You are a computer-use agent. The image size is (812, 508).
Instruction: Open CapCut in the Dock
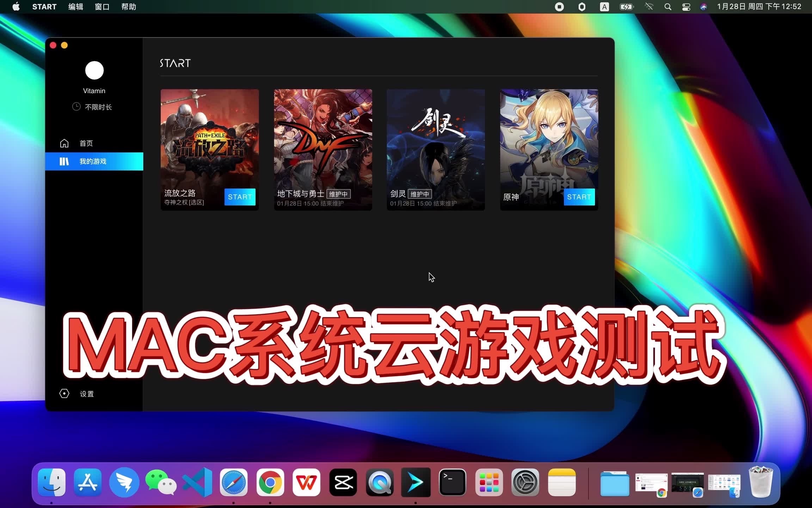(x=343, y=482)
